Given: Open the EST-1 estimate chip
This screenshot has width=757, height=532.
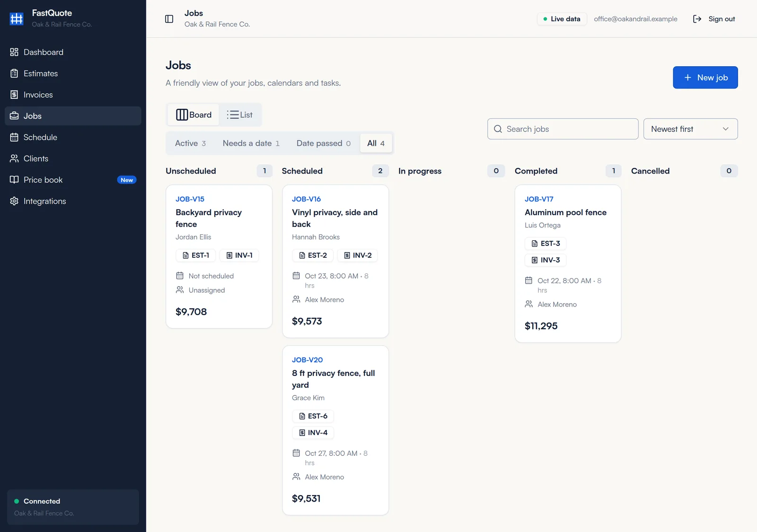Looking at the screenshot, I should click(x=196, y=255).
